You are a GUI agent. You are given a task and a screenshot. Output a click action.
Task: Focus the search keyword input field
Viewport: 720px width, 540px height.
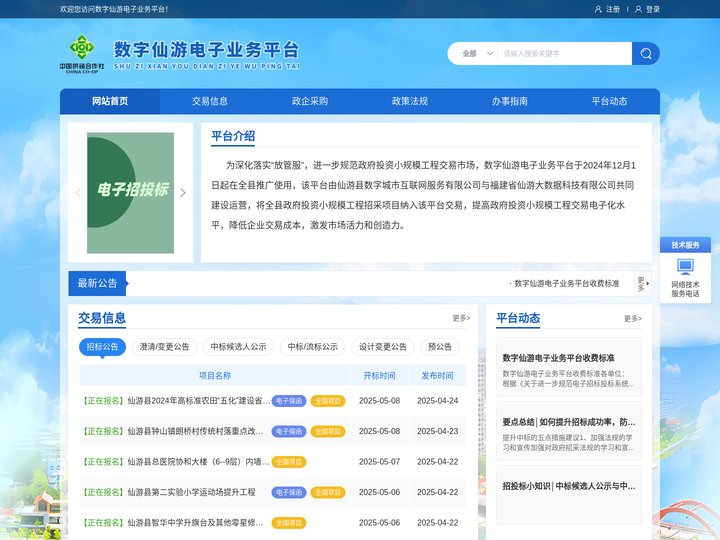coord(564,53)
